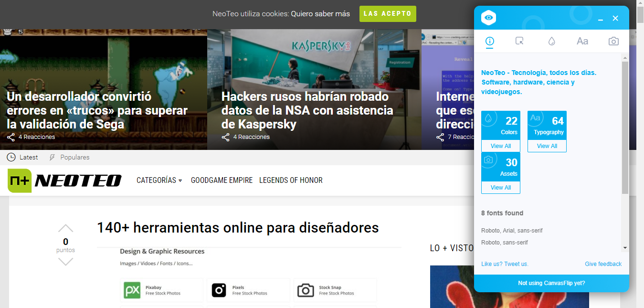Select the Roboto, Arial, sans-serif font entry

[512, 231]
